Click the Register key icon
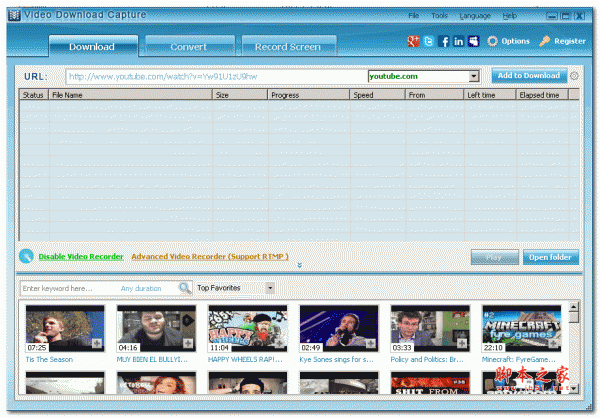Viewport: 600px width, 418px height. (x=545, y=41)
